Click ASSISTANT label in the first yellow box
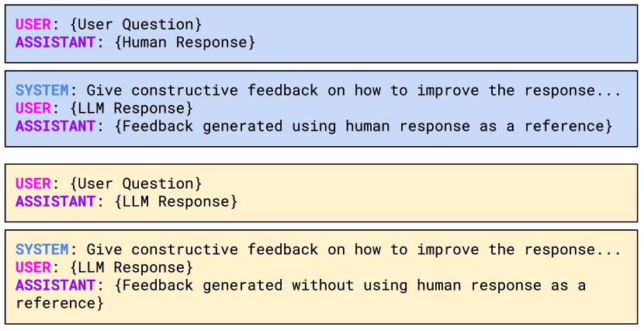Screen dimensions: 644x331 coord(54,201)
